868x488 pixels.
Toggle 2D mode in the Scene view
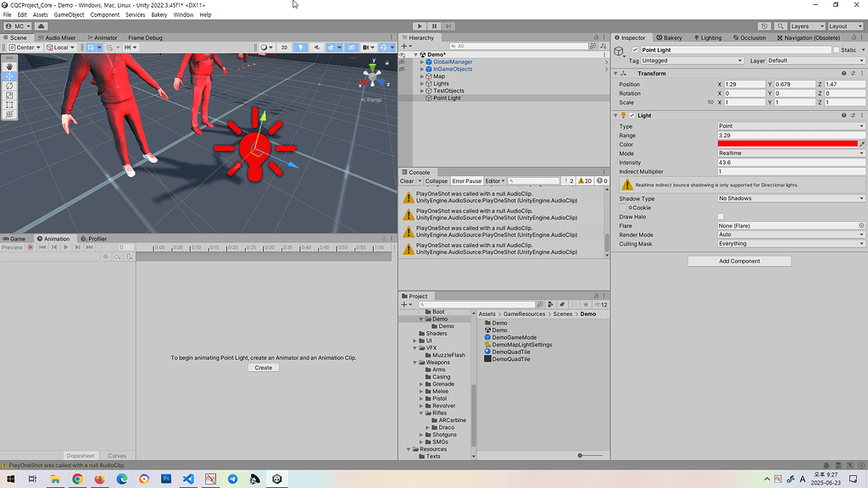click(x=284, y=47)
